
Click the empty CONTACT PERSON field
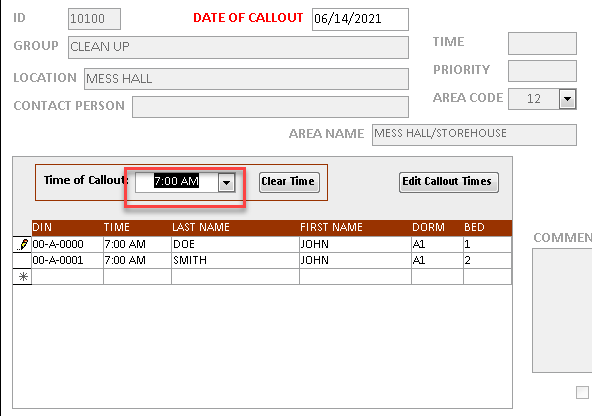click(x=270, y=107)
